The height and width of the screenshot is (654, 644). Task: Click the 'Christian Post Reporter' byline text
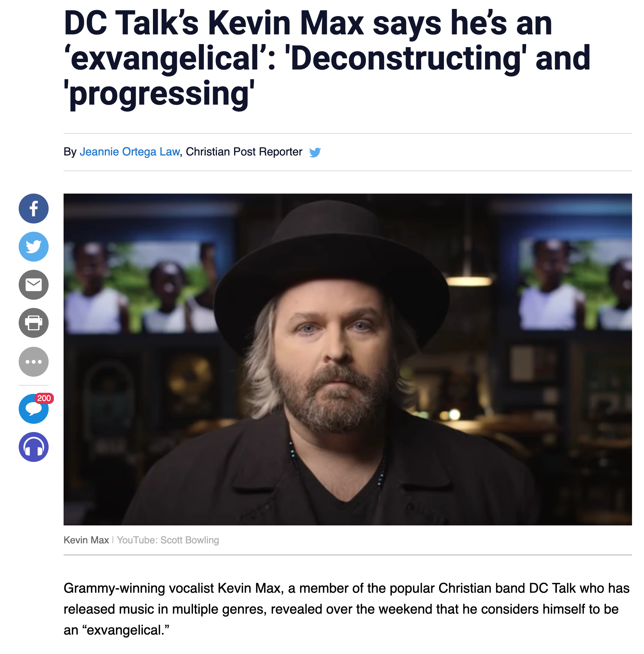click(244, 152)
